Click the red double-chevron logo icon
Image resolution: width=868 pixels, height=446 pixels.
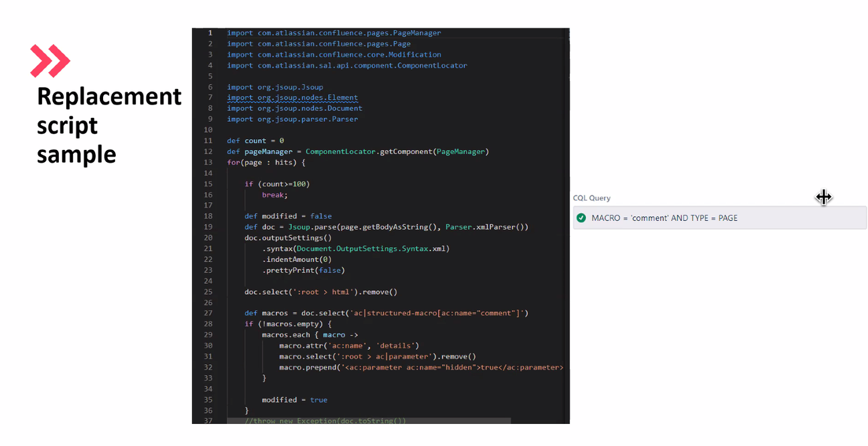[x=50, y=60]
